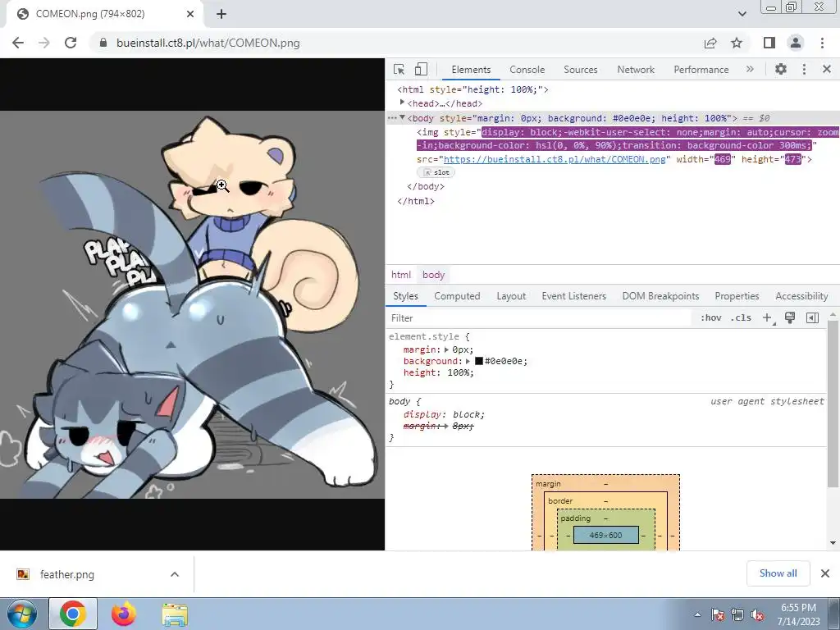Click the slot badge under img

436,172
